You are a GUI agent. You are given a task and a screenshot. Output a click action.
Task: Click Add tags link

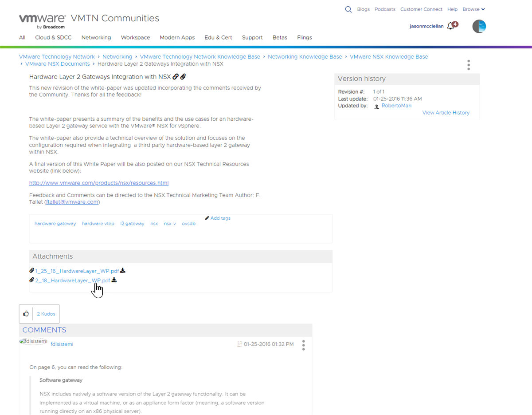220,218
